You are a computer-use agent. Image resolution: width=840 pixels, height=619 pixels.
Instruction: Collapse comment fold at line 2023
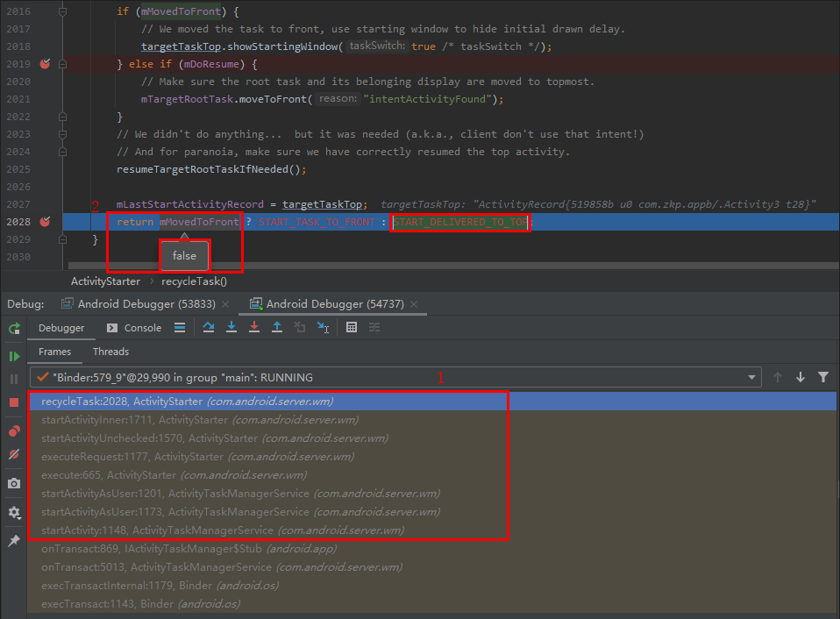(62, 134)
